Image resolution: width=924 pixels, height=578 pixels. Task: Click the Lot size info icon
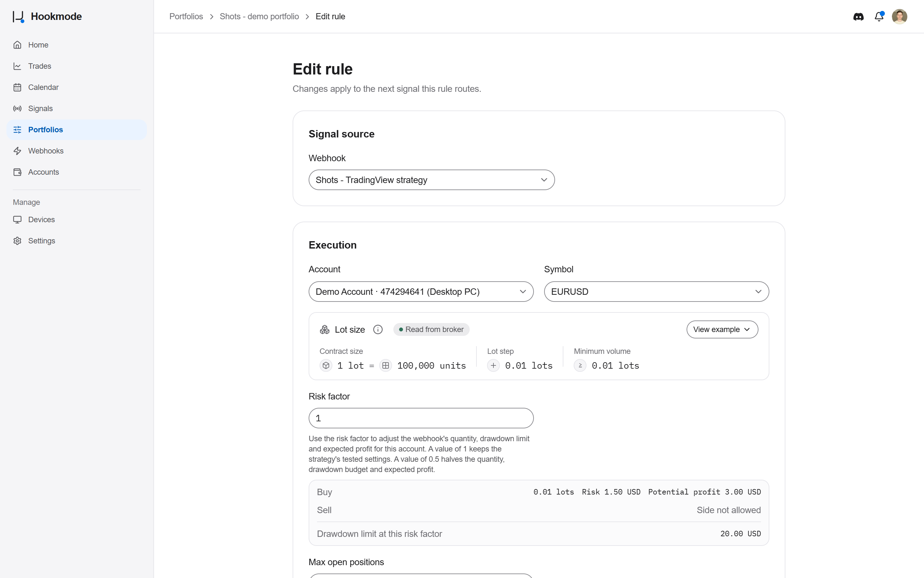(378, 329)
